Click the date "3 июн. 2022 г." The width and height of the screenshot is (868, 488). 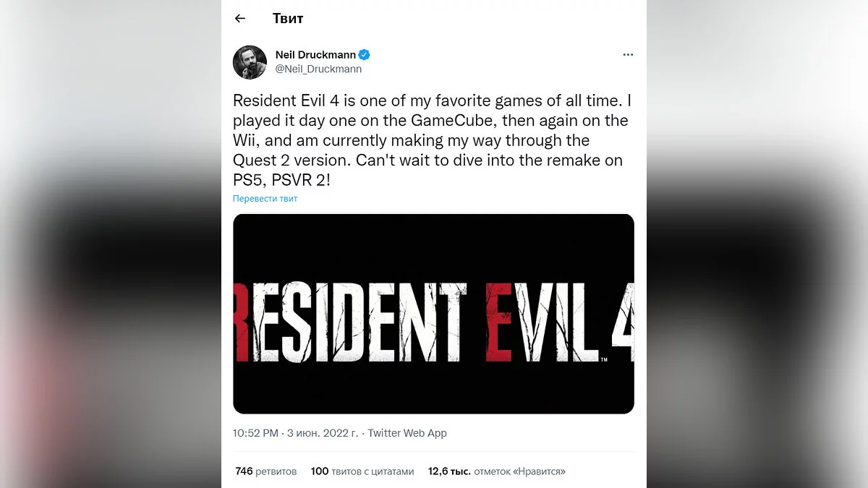[321, 433]
